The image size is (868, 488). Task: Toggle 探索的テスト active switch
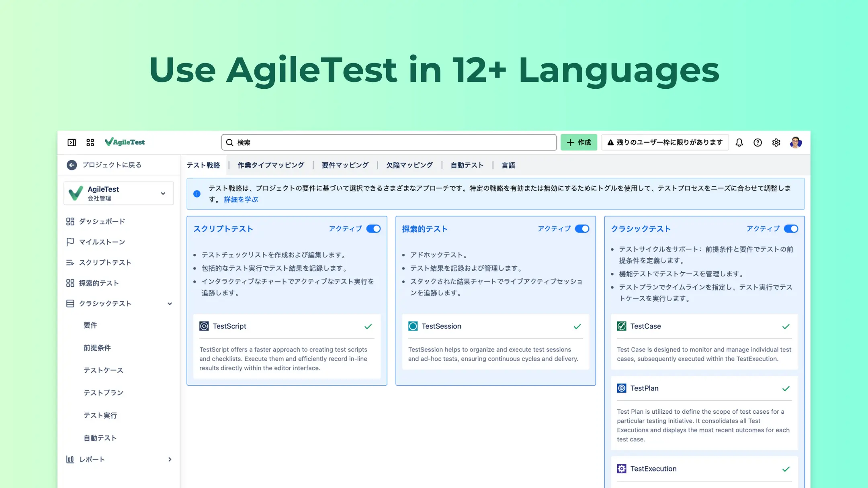582,229
